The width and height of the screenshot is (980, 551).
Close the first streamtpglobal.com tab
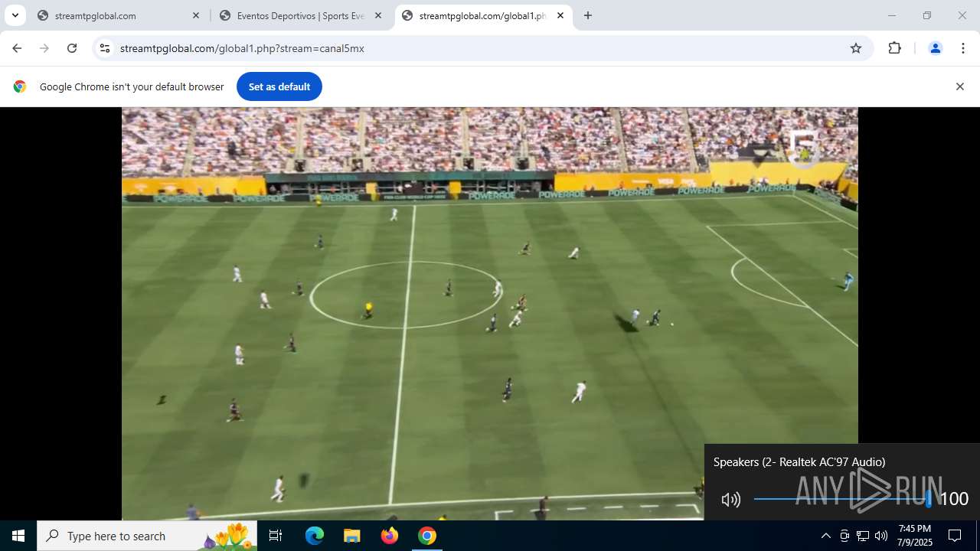pyautogui.click(x=196, y=15)
